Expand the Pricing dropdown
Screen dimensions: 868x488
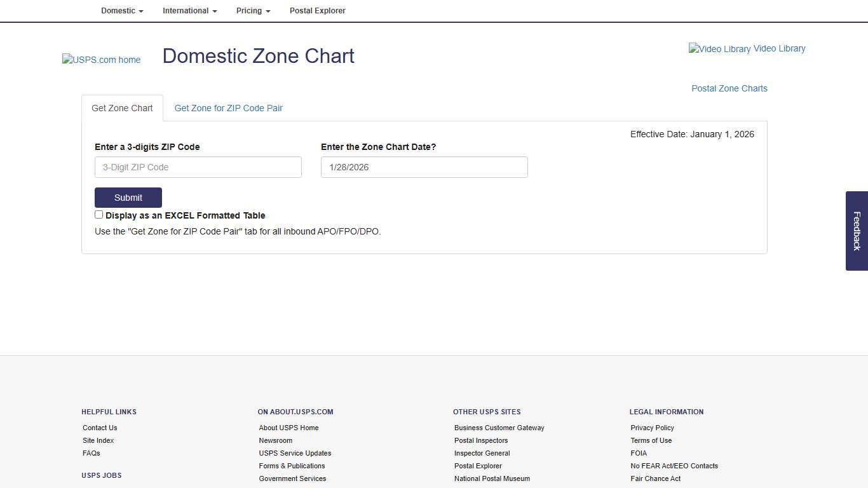coord(253,11)
